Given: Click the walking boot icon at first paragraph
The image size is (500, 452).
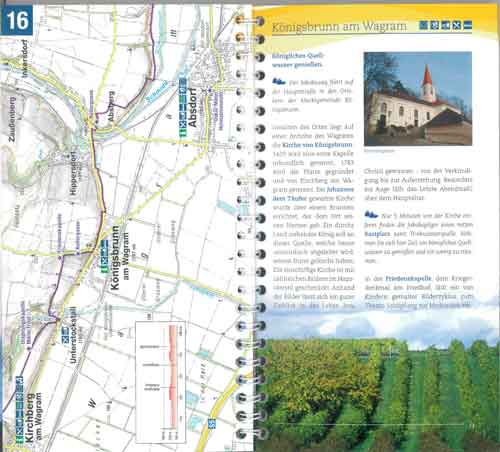Looking at the screenshot, I should (x=279, y=81).
